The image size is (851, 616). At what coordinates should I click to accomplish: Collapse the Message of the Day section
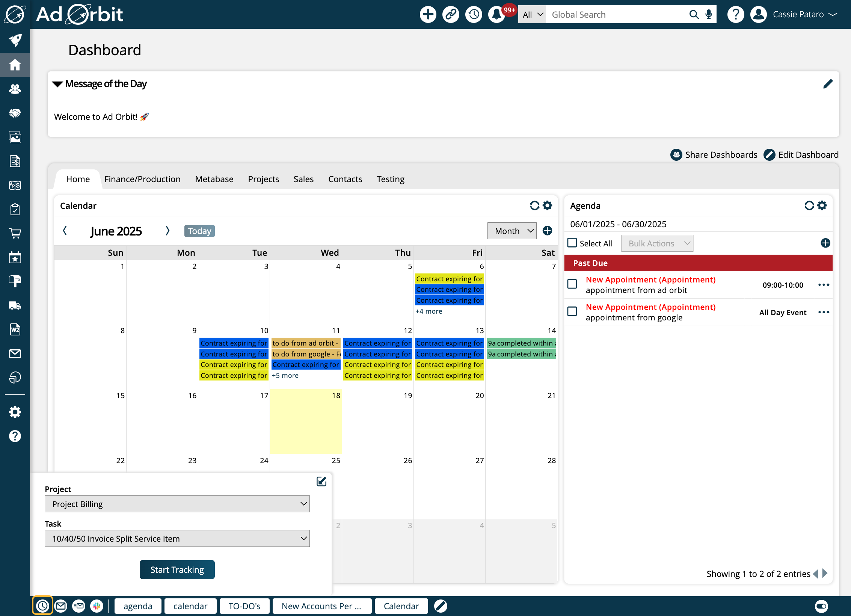click(57, 84)
